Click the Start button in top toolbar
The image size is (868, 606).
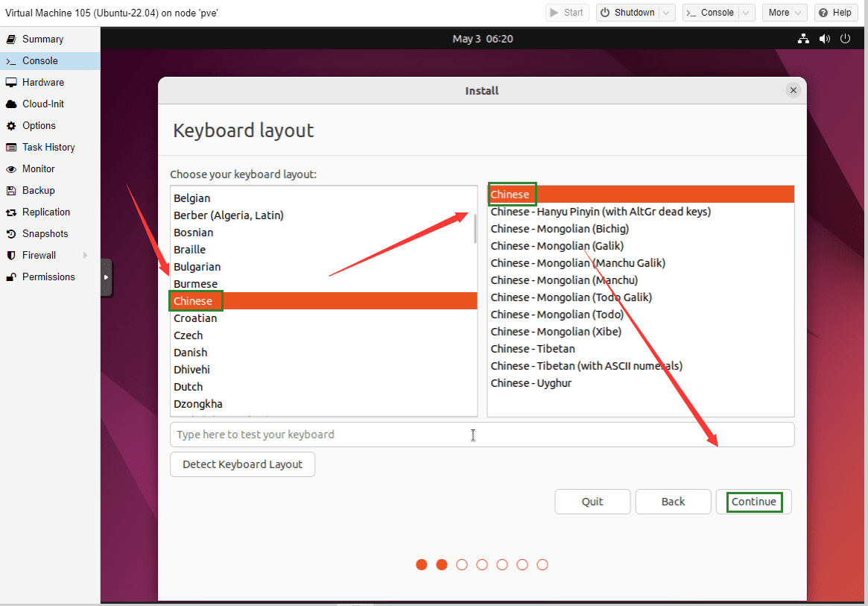567,13
